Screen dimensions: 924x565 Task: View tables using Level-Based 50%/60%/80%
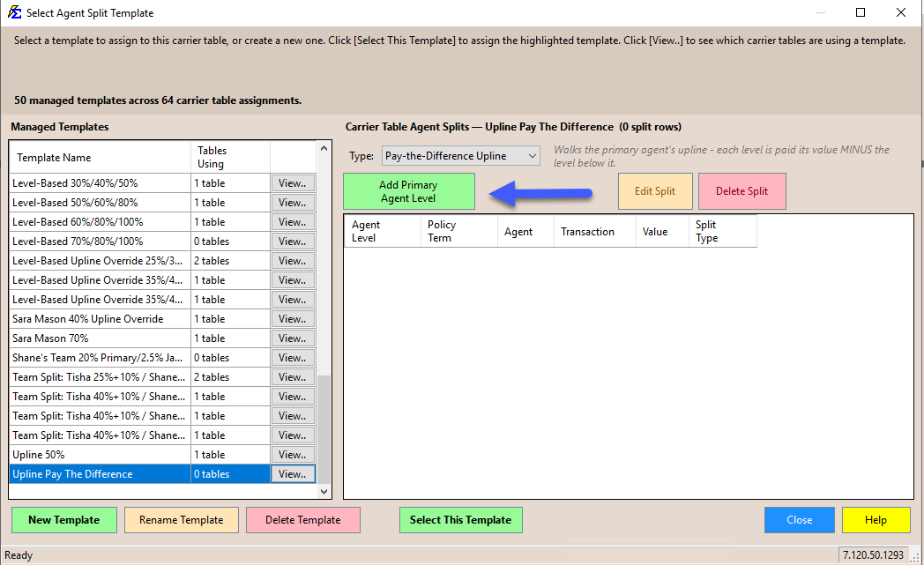pyautogui.click(x=293, y=203)
